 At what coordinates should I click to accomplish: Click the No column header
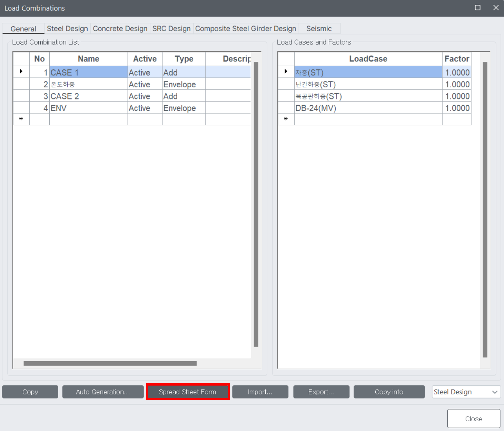(x=40, y=59)
